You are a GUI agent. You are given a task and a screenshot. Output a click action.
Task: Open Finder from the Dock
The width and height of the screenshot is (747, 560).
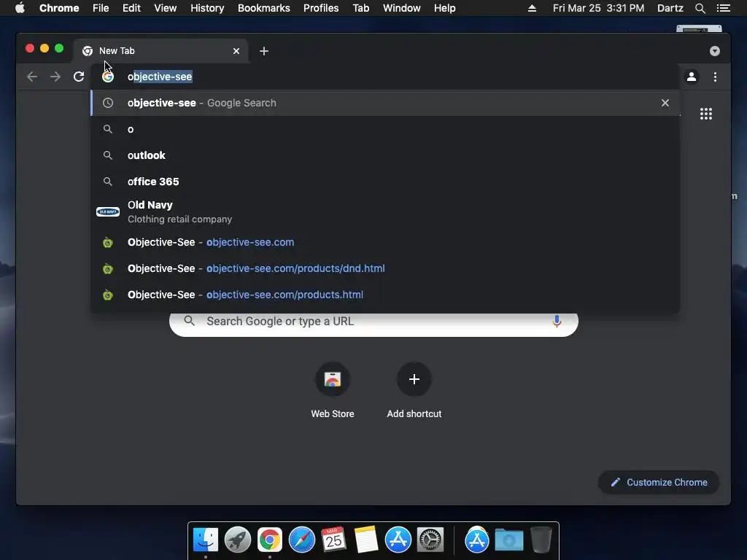pyautogui.click(x=206, y=540)
